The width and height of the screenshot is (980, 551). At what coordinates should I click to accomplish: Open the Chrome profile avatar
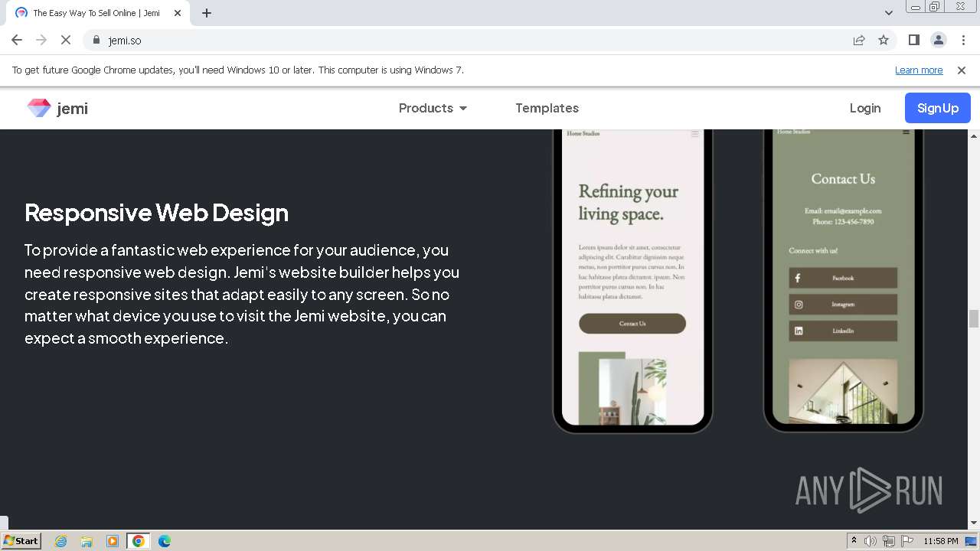tap(938, 40)
